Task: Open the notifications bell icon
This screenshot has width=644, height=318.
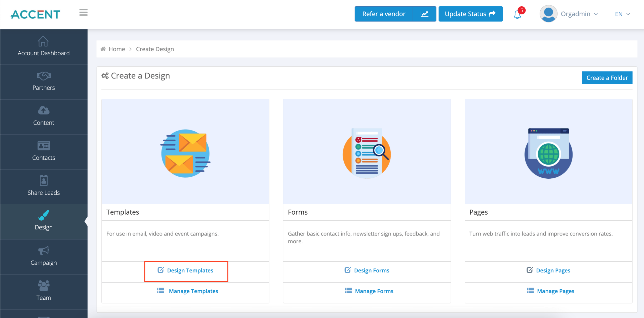Action: (517, 14)
